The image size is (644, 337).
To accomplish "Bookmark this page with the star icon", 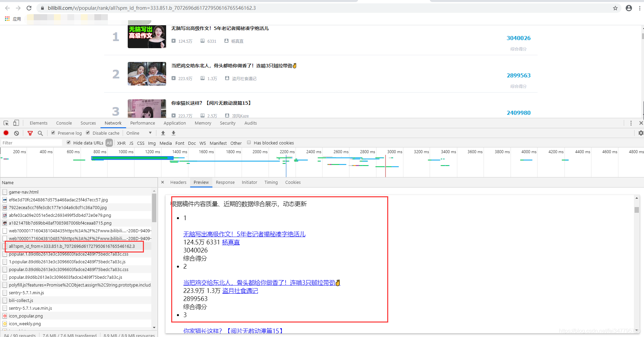I will [x=615, y=8].
